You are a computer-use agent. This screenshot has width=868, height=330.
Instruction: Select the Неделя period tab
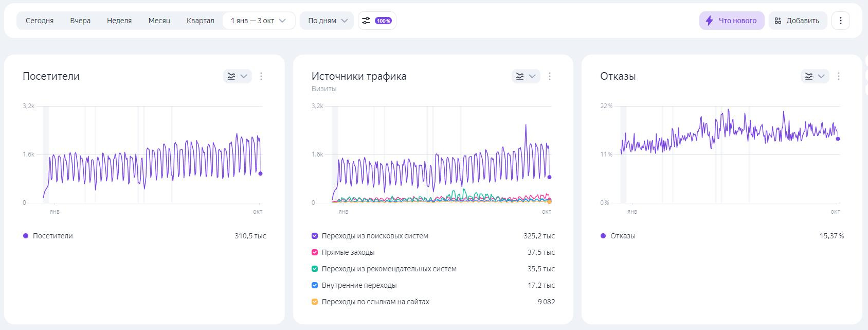(x=119, y=21)
